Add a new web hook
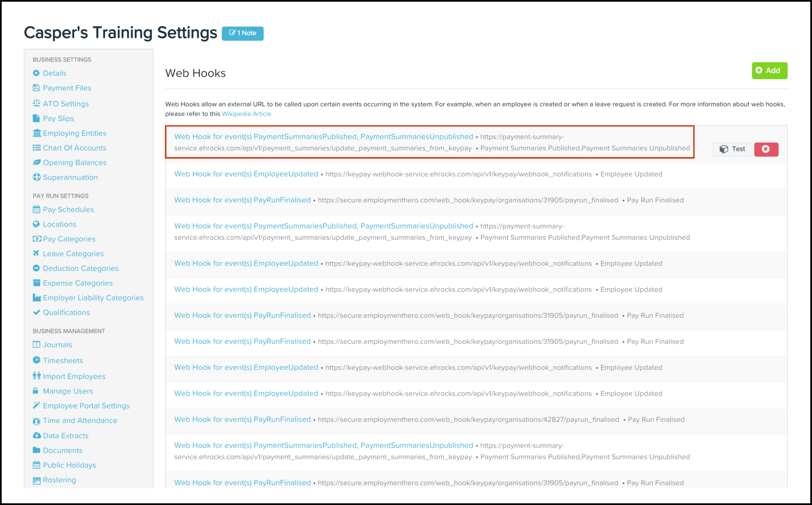Image resolution: width=812 pixels, height=505 pixels. tap(769, 70)
